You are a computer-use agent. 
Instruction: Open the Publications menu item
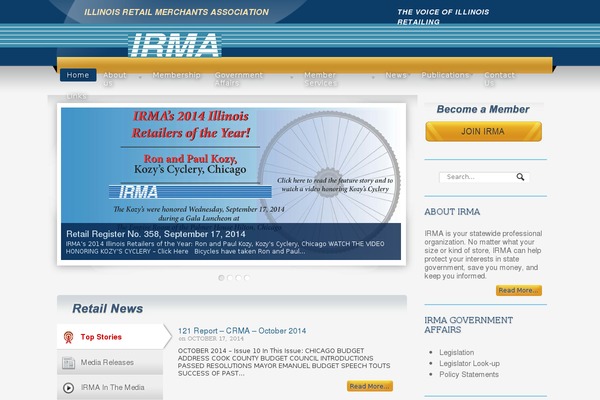[445, 75]
